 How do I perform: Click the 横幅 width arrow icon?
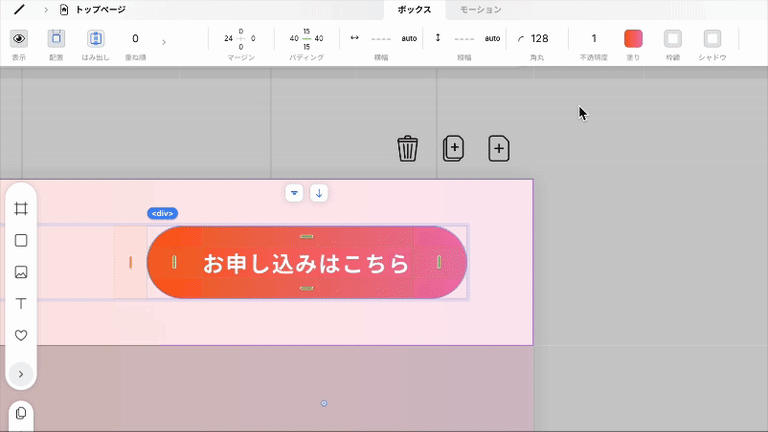click(x=355, y=38)
